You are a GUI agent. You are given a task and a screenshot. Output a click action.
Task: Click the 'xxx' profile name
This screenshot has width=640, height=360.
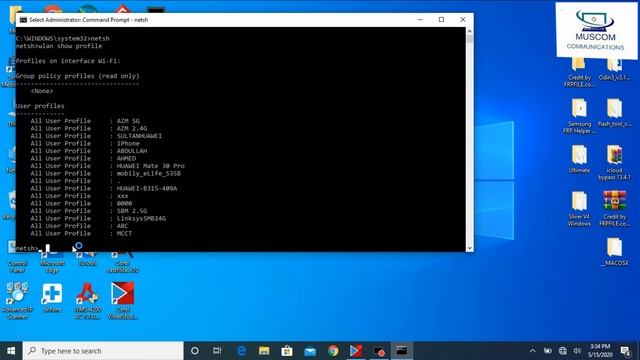click(122, 196)
